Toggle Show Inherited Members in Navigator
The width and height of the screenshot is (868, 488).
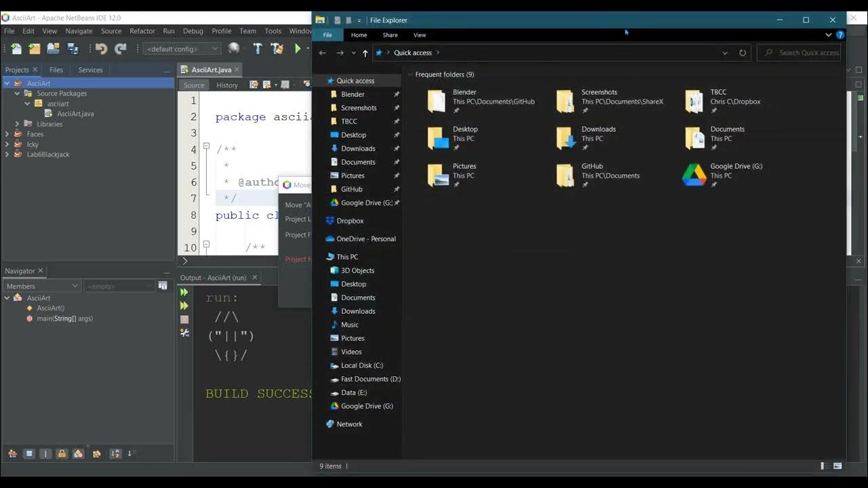12,453
